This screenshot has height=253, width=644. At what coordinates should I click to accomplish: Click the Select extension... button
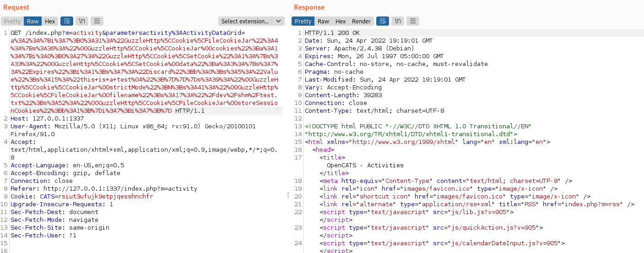coord(245,21)
